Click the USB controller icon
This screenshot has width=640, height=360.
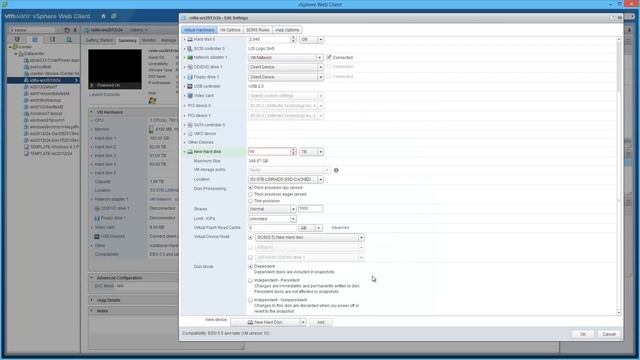(x=190, y=86)
